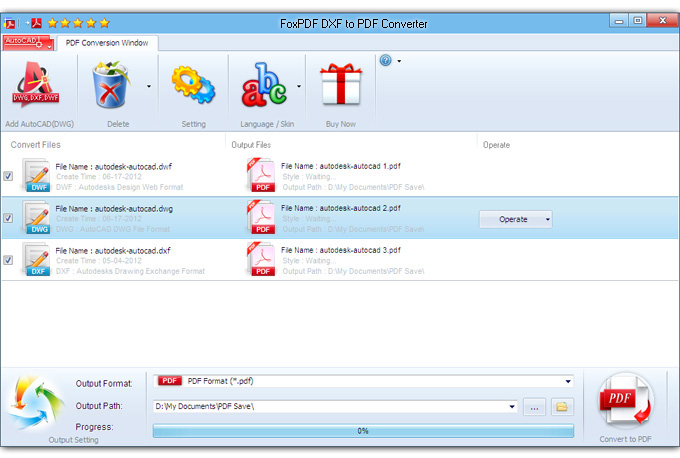Viewport: 680px width, 458px height.
Task: Click the Operate column header
Action: pos(497,145)
